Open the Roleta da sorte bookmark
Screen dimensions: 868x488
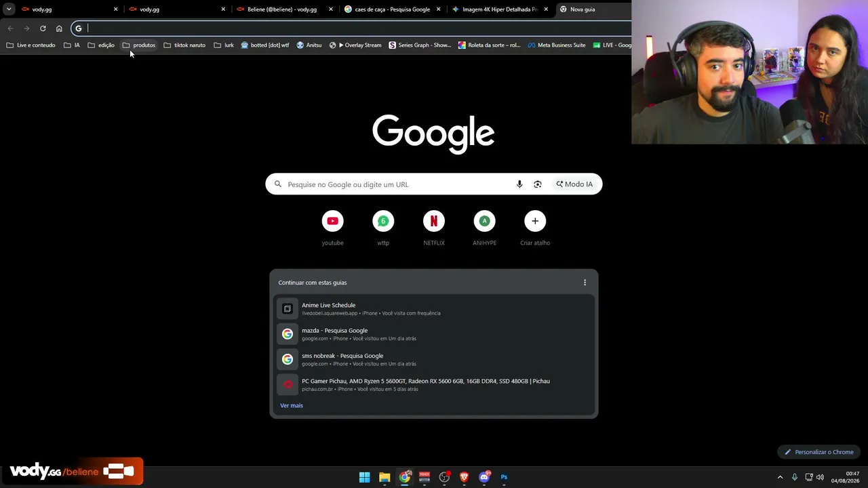click(x=489, y=45)
